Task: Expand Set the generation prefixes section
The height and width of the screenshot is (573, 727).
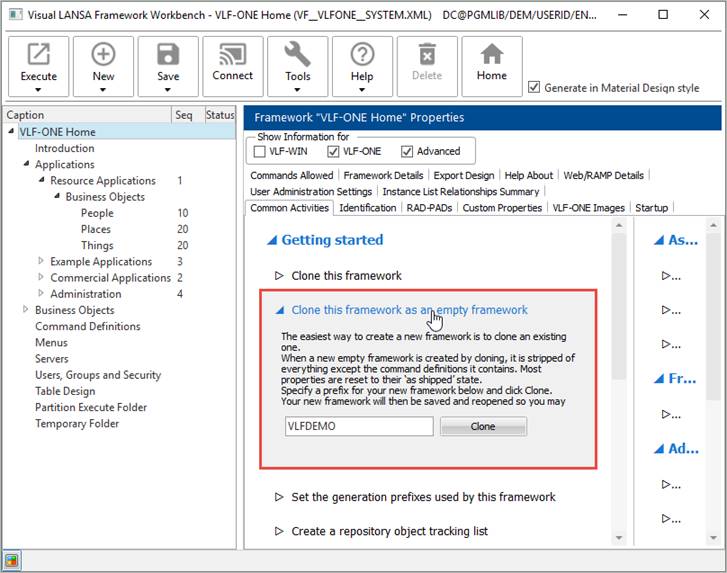Action: (x=279, y=497)
